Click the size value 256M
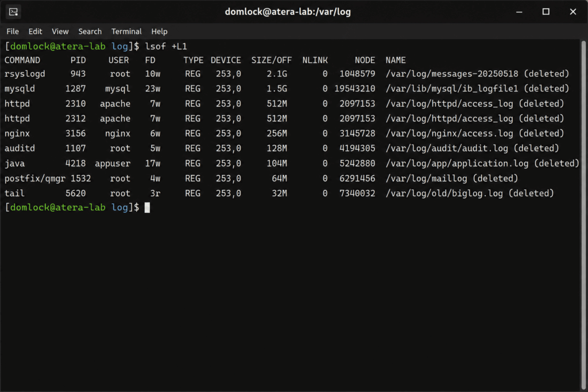Screen dimensions: 588x392 (277, 134)
